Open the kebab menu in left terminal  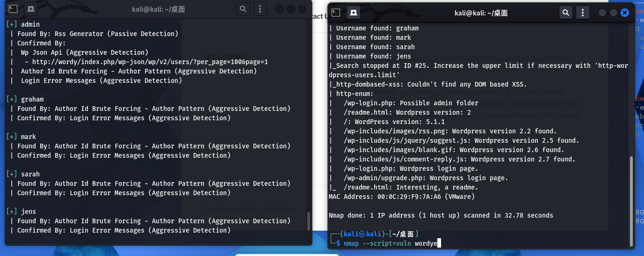[260, 8]
